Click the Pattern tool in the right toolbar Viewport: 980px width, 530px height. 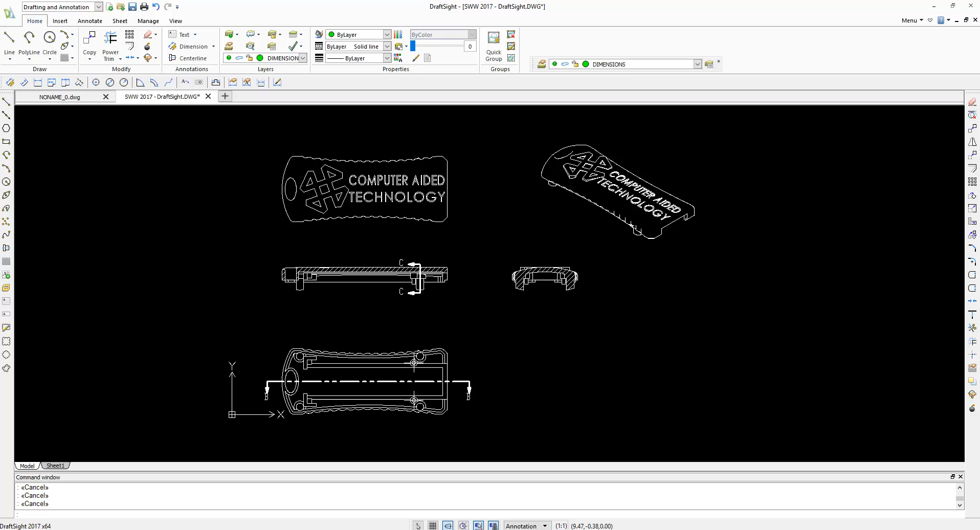pyautogui.click(x=972, y=182)
